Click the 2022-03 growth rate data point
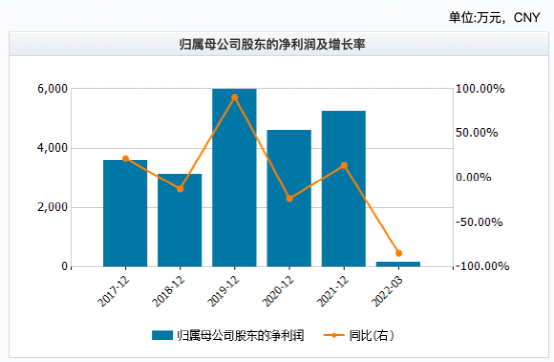The width and height of the screenshot is (554, 362). pos(399,253)
